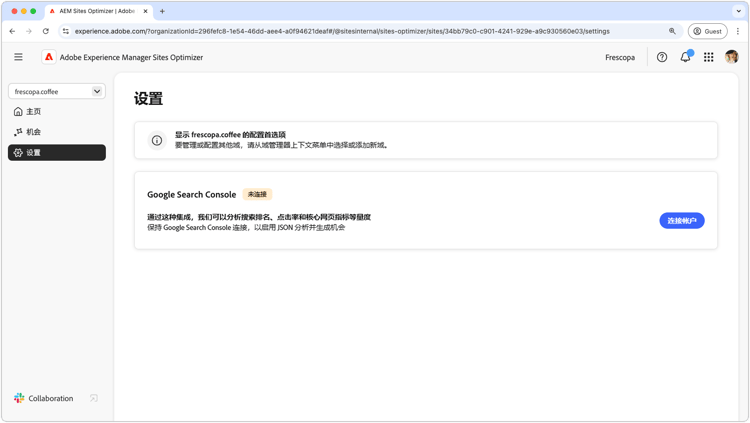Reload the page with the refresh icon
This screenshot has height=423, width=750.
pyautogui.click(x=45, y=31)
